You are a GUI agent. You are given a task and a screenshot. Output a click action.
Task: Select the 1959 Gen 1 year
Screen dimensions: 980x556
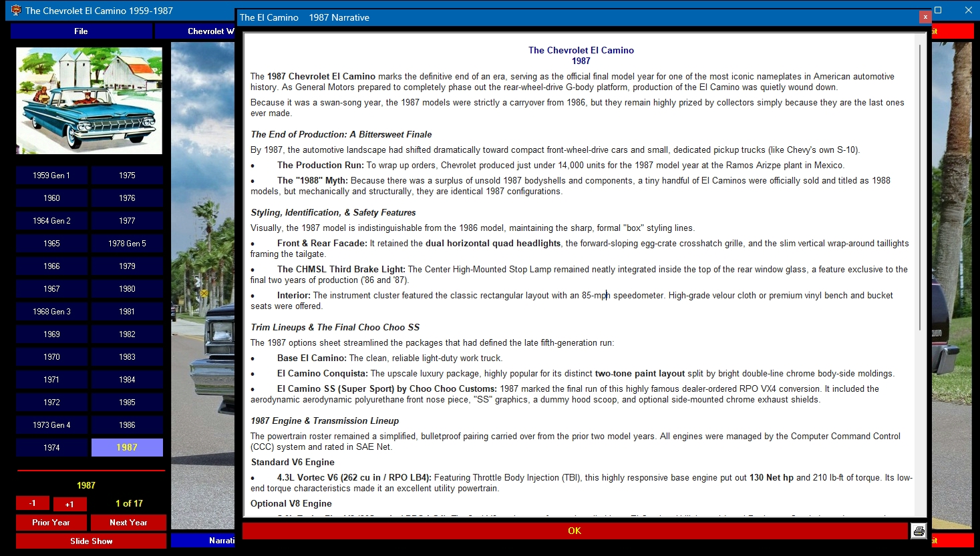[x=51, y=176]
